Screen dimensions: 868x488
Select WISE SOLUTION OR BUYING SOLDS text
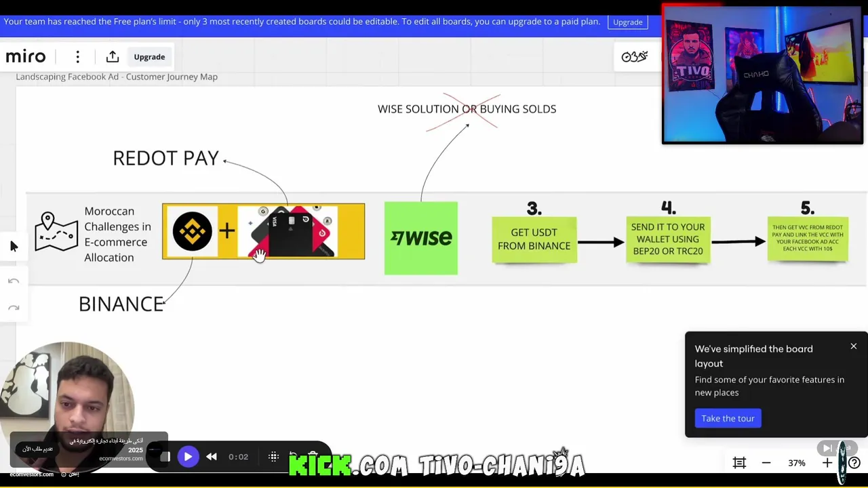(467, 109)
